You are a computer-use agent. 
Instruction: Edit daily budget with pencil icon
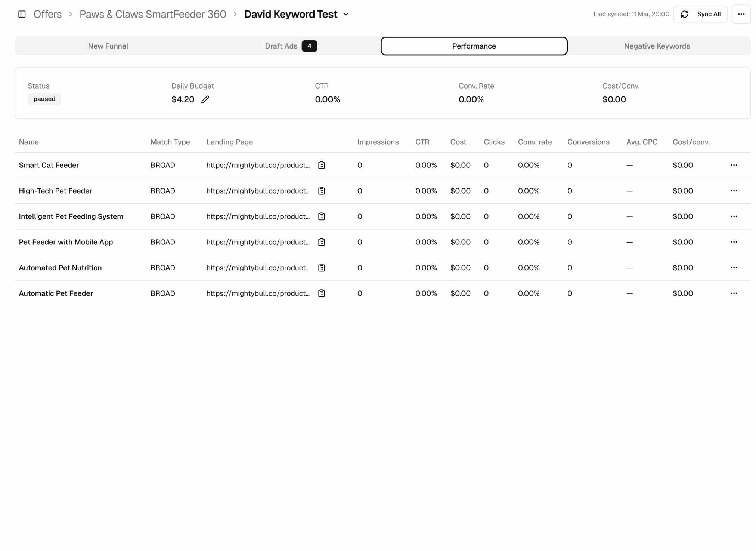[205, 99]
